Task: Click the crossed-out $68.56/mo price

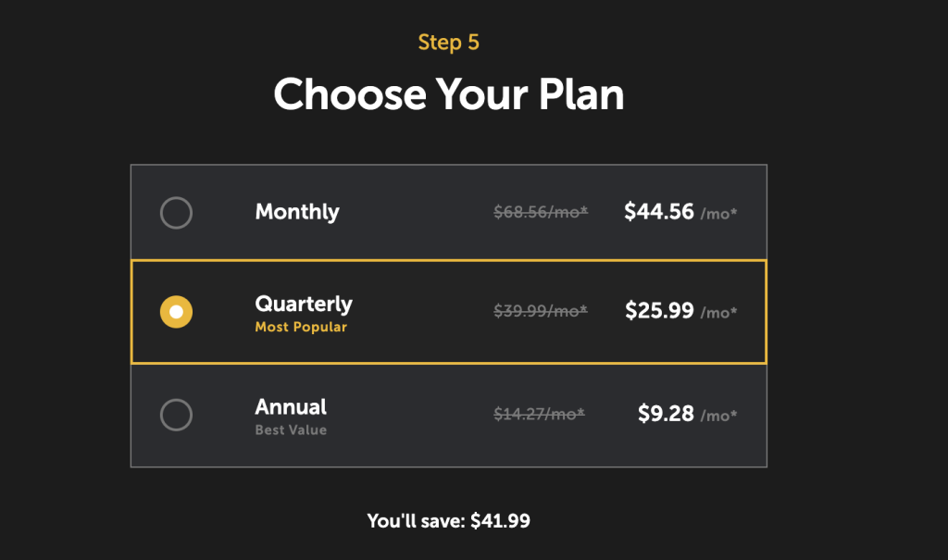Action: [540, 211]
